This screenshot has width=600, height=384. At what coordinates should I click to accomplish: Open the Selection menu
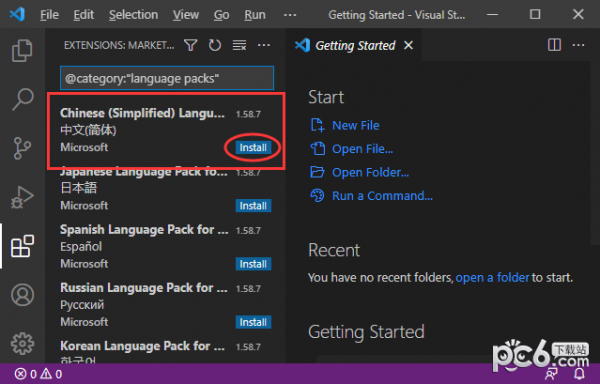133,15
